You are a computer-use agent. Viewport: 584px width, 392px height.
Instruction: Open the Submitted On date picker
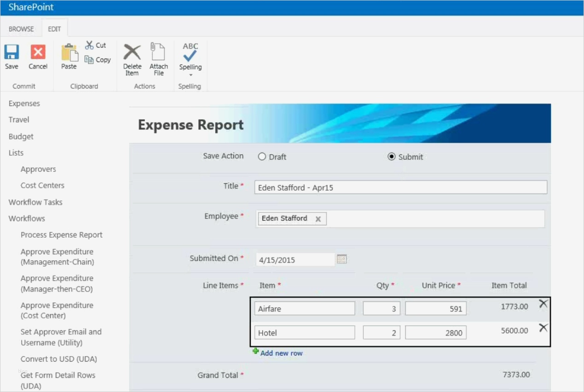(x=342, y=259)
